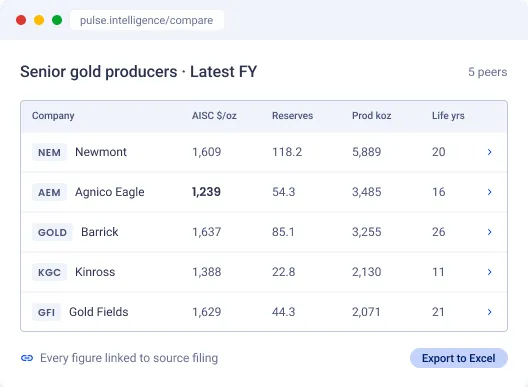Click Barrick mine life value 26
528x387 pixels.
439,232
